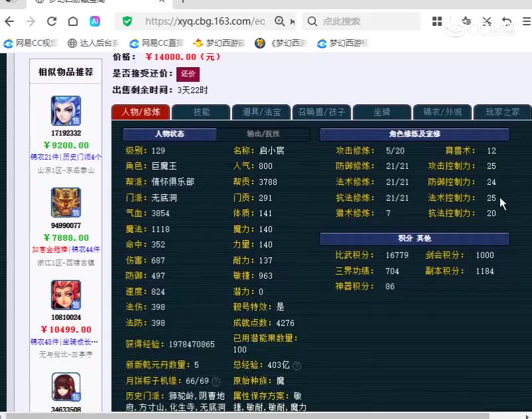This screenshot has height=419, width=532.
Task: Open the favorites star list icon
Action: click(x=467, y=21)
